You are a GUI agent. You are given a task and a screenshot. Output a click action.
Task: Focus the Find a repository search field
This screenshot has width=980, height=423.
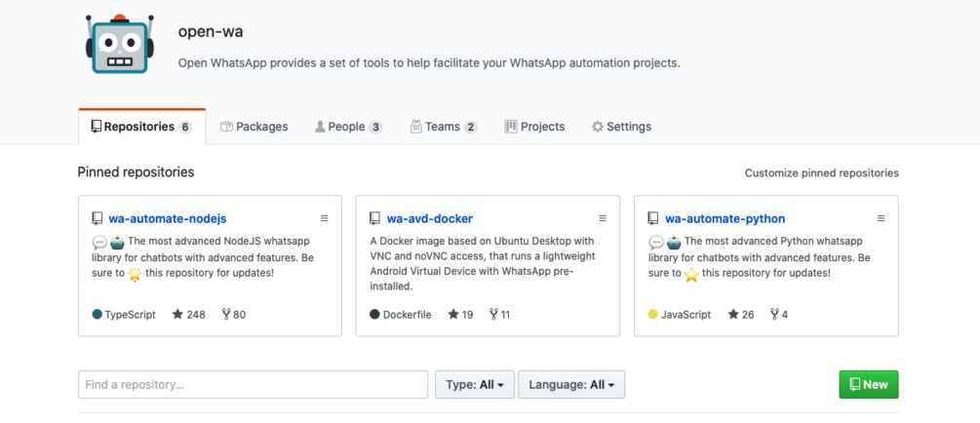[x=253, y=385]
